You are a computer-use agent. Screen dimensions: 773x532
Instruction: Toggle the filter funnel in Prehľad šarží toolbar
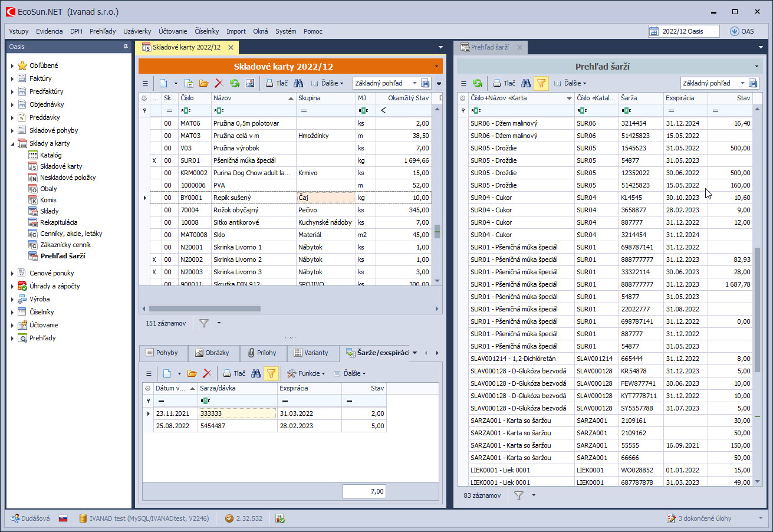[541, 84]
